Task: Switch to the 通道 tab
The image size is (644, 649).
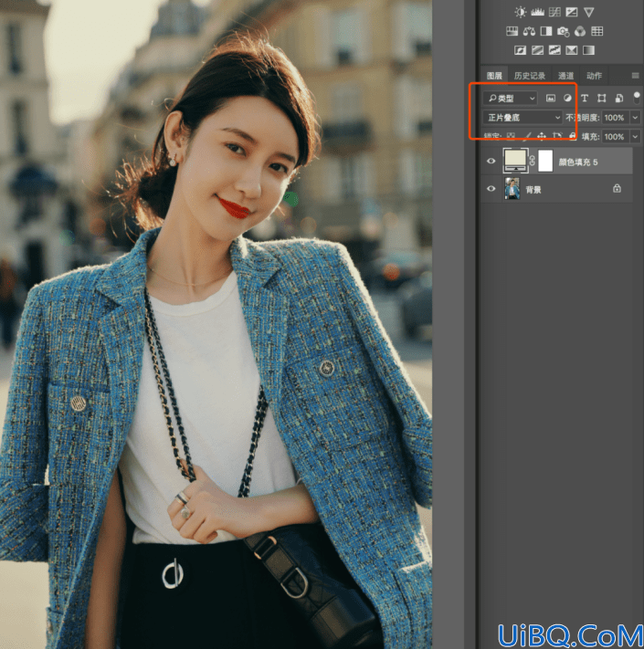Action: point(565,76)
